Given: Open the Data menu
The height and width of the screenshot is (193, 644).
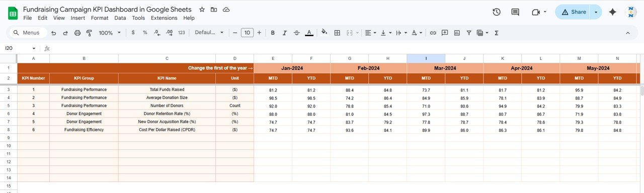Looking at the screenshot, I should (120, 18).
